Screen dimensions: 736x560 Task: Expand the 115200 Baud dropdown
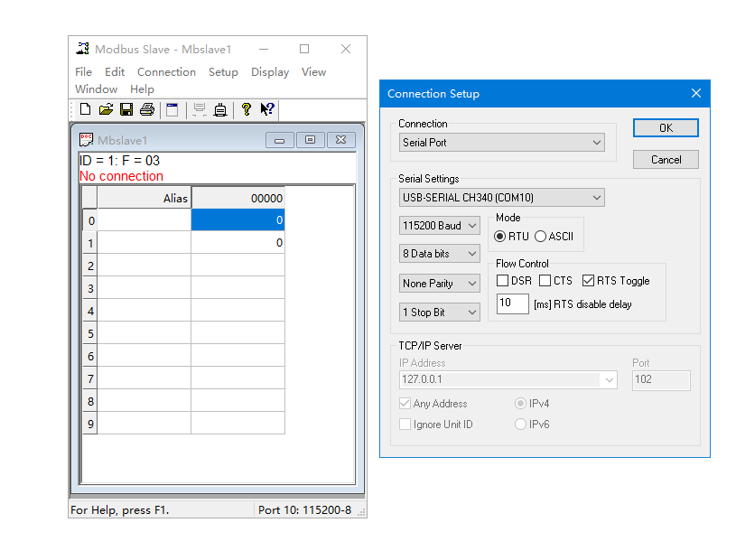pyautogui.click(x=440, y=226)
